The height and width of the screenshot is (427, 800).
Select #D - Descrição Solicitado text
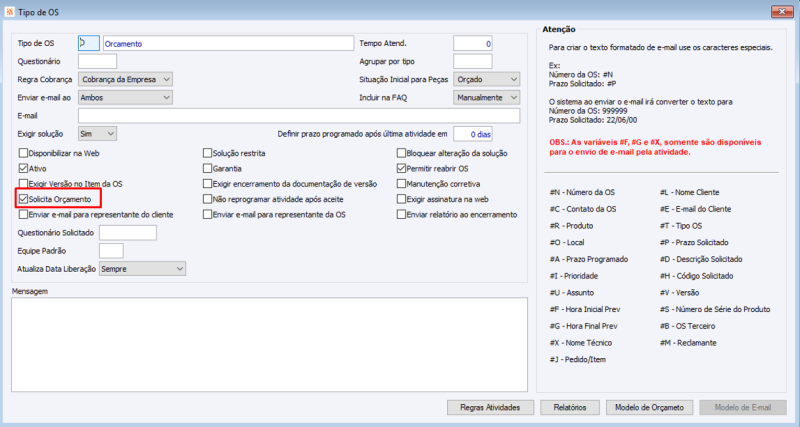click(x=701, y=259)
